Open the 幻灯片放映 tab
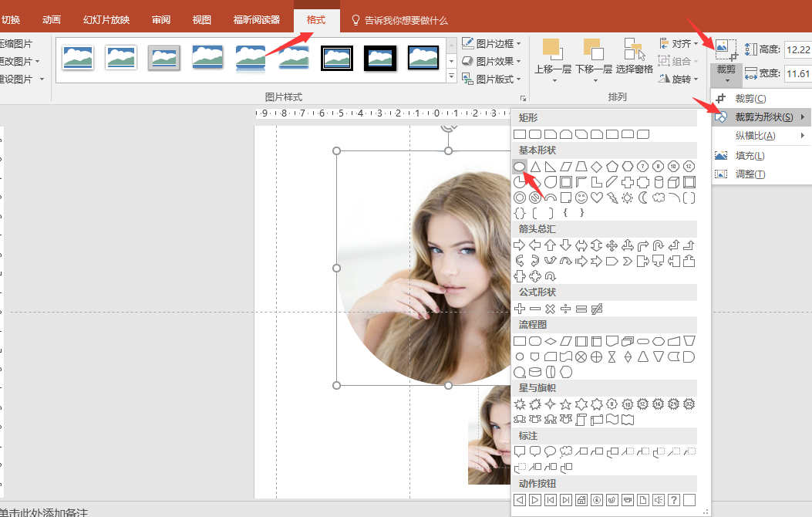Image resolution: width=812 pixels, height=517 pixels. (106, 20)
